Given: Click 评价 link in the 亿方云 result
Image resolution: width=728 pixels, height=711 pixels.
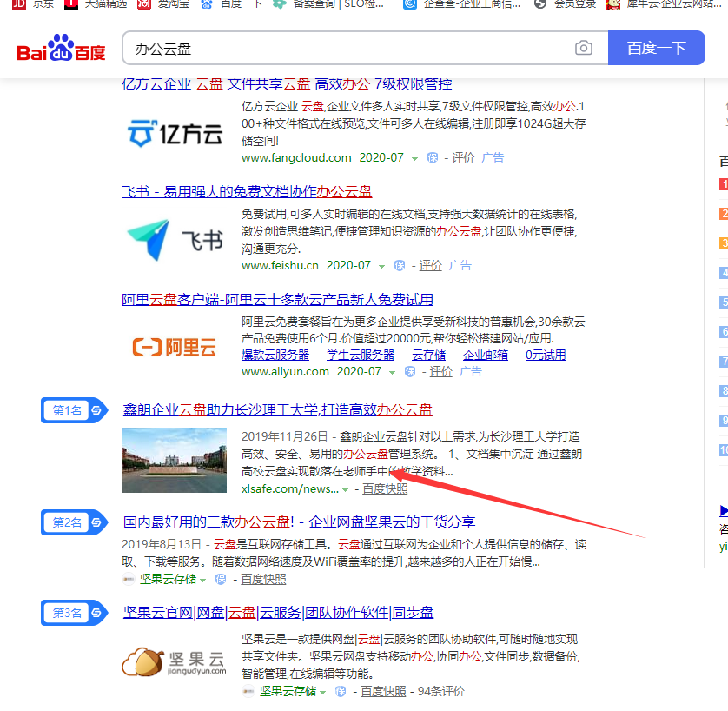Looking at the screenshot, I should point(463,158).
